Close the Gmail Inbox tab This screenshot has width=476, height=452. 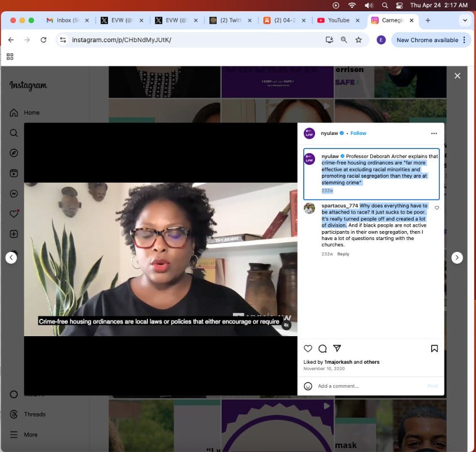click(87, 20)
